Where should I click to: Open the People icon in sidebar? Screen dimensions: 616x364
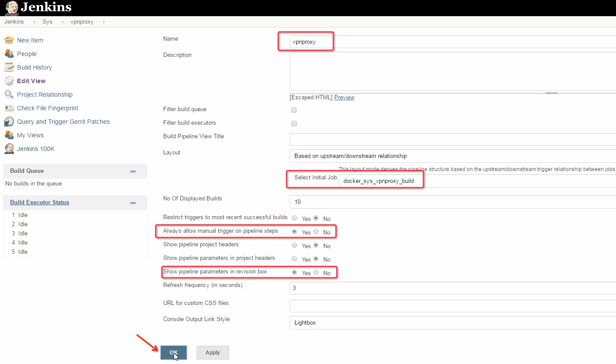[9, 54]
